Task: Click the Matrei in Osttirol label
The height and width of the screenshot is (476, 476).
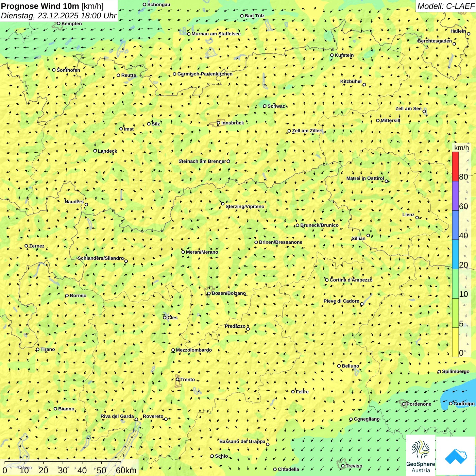Action: click(x=365, y=178)
